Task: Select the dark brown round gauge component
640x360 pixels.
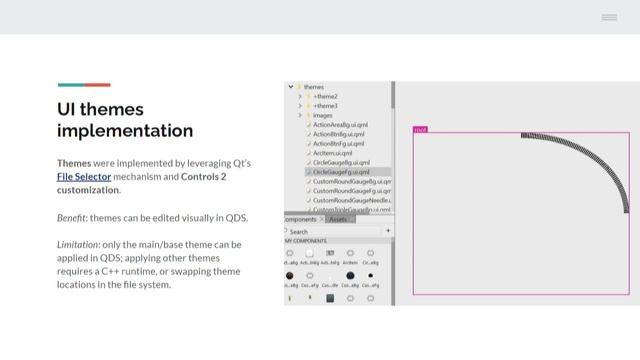Action: [289, 276]
